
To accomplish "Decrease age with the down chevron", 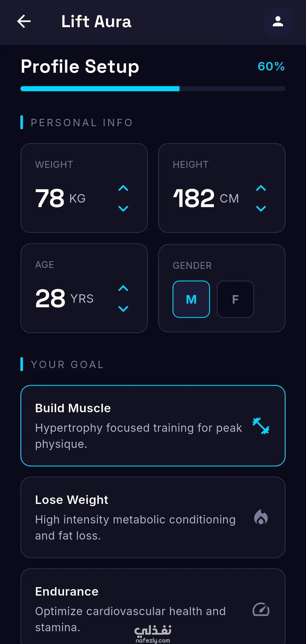I will point(123,309).
